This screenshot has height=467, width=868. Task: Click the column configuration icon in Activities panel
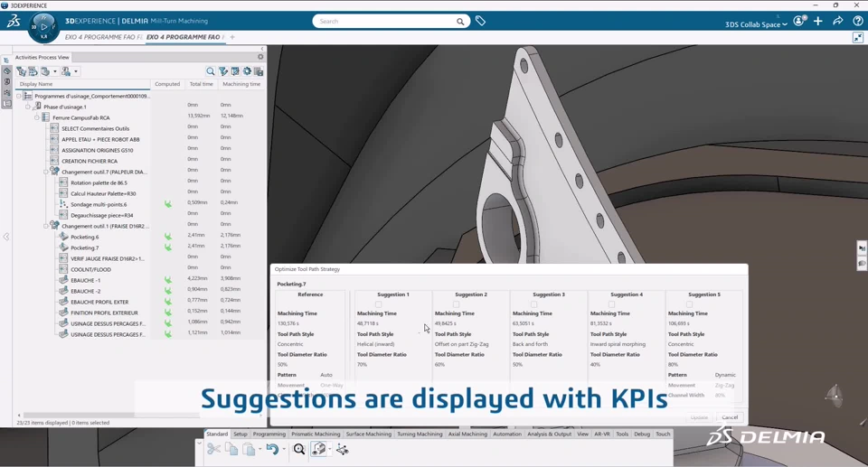[x=235, y=71]
